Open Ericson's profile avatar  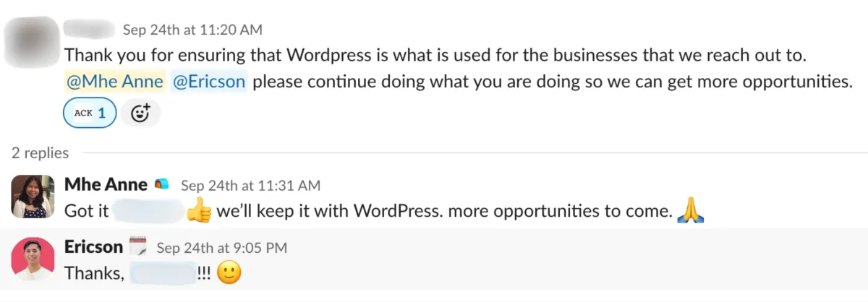(x=33, y=259)
